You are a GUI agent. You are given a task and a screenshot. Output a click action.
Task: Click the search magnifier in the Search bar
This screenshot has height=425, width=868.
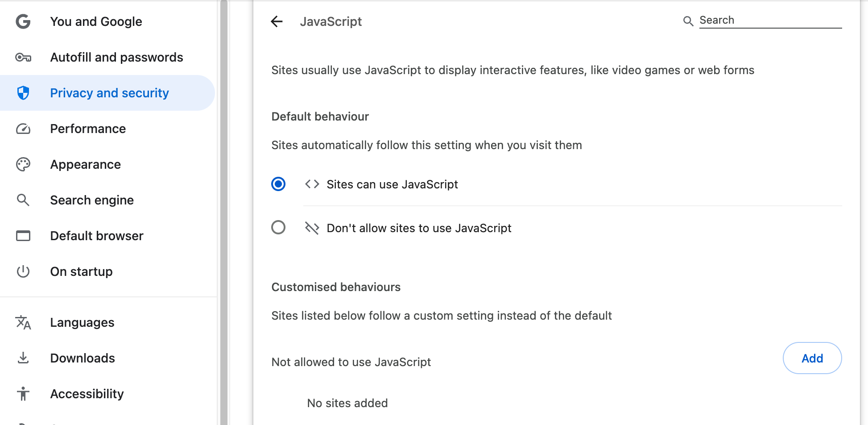688,21
